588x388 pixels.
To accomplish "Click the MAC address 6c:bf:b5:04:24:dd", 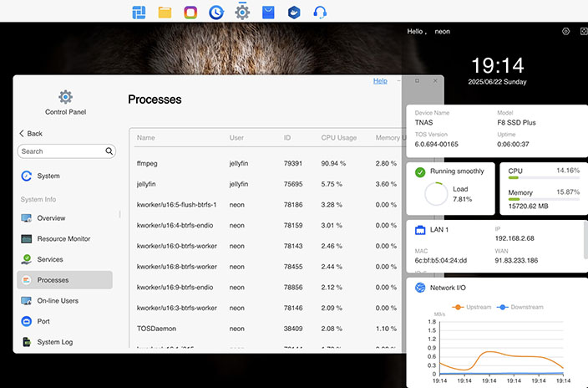I will (441, 260).
